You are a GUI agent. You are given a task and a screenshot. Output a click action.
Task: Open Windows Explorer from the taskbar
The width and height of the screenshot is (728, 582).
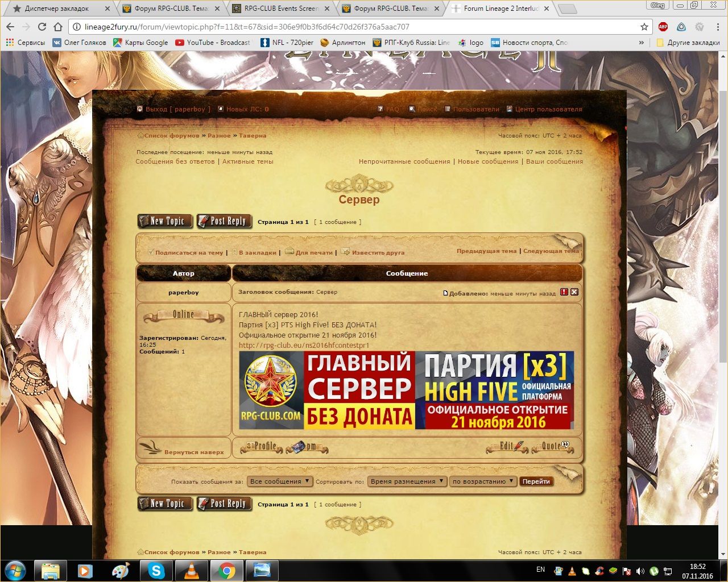51,570
